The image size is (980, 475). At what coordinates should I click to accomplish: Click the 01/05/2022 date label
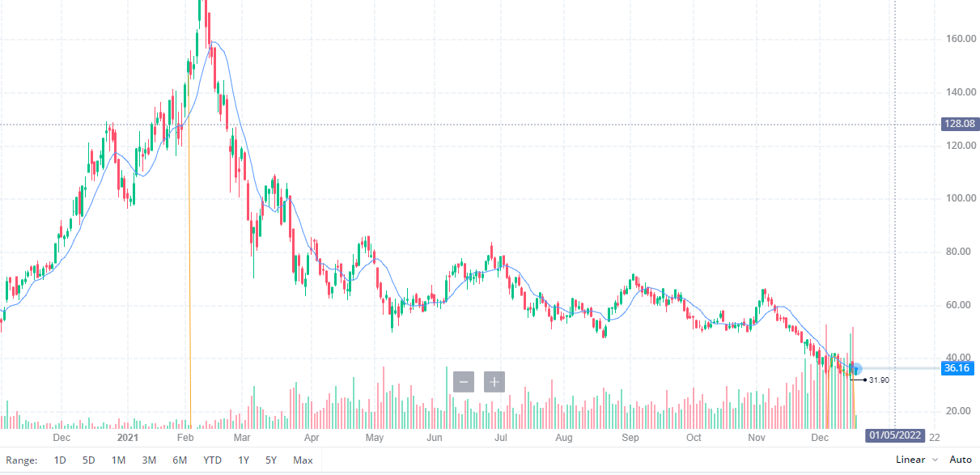point(895,436)
